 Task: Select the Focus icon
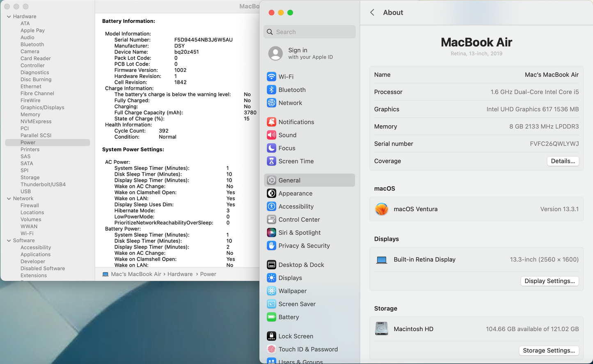pos(286,148)
